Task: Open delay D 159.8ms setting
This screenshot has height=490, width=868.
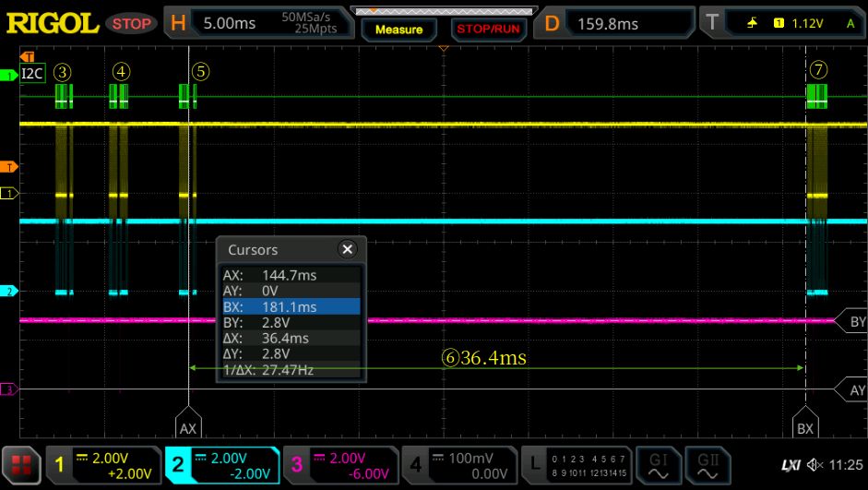Action: tap(614, 23)
